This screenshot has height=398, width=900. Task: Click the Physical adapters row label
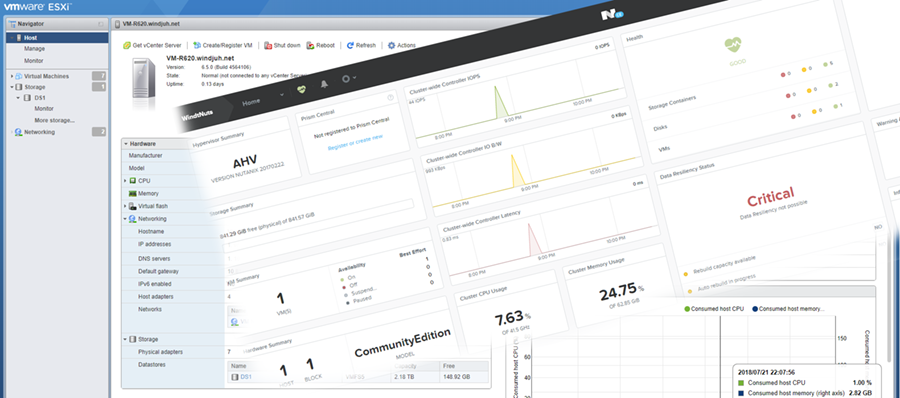click(x=161, y=351)
